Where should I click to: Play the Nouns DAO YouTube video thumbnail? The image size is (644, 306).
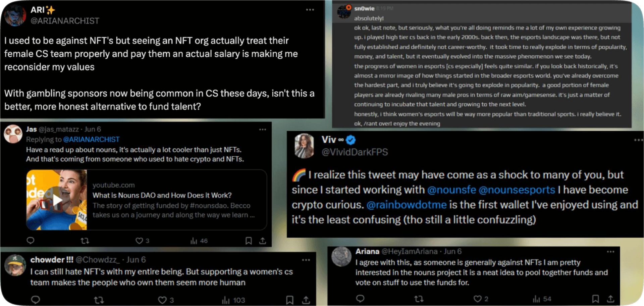tap(57, 200)
